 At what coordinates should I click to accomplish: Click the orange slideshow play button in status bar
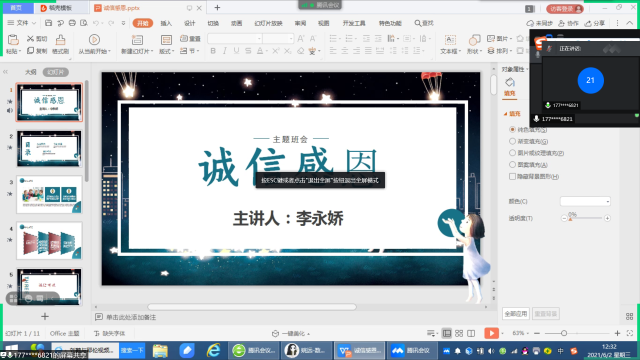coord(491,333)
